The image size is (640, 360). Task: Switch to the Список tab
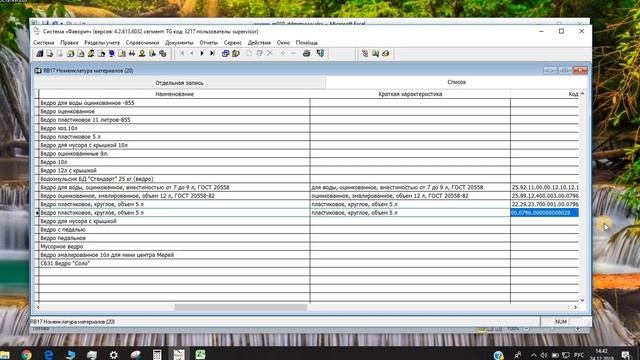click(x=456, y=82)
